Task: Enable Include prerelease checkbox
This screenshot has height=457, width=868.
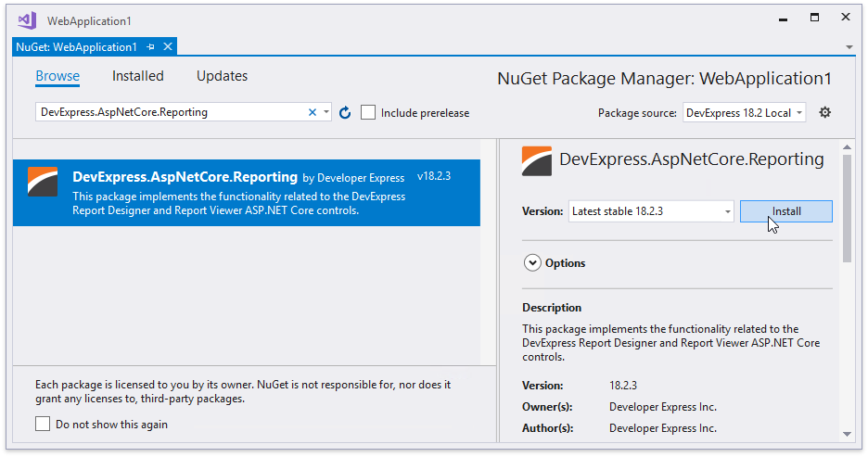Action: click(x=368, y=112)
